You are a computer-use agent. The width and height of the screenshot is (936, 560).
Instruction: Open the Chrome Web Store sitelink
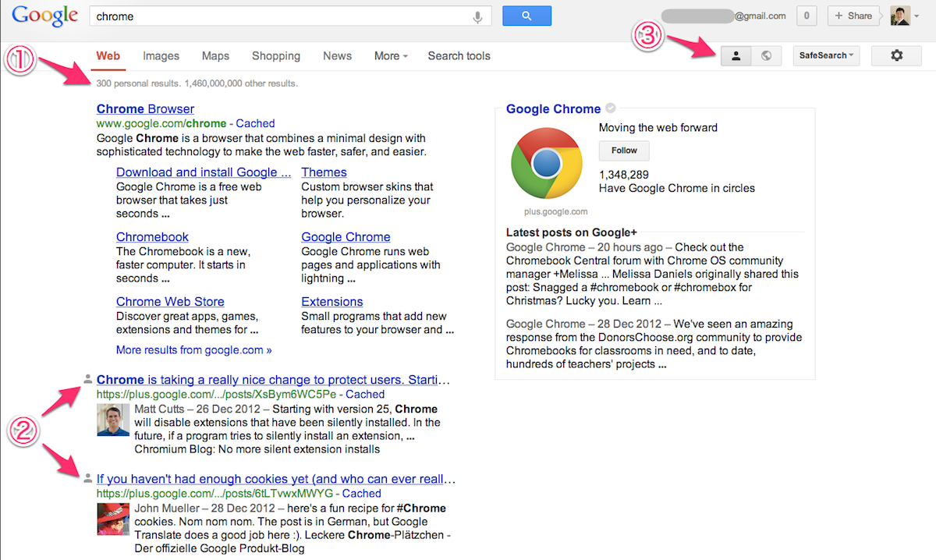[x=170, y=302]
